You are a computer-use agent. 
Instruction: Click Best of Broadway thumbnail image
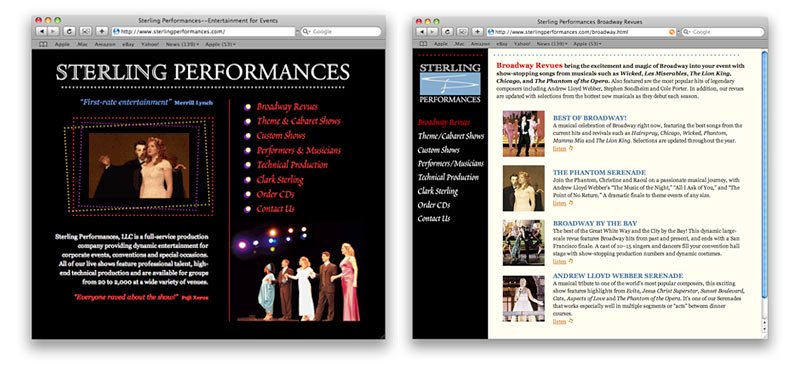click(523, 133)
